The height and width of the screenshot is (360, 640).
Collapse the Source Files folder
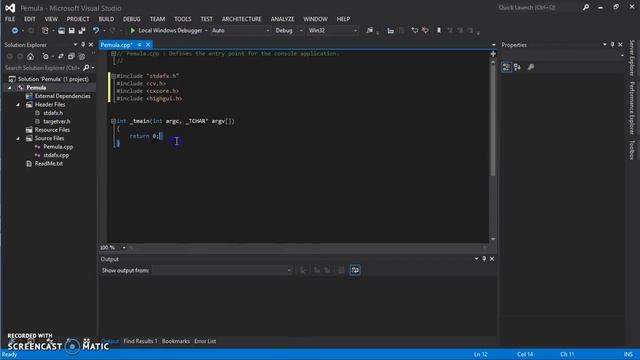(x=18, y=138)
